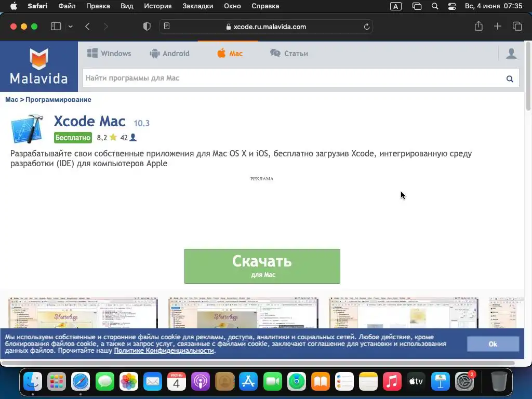Click the star rating icon

[113, 137]
